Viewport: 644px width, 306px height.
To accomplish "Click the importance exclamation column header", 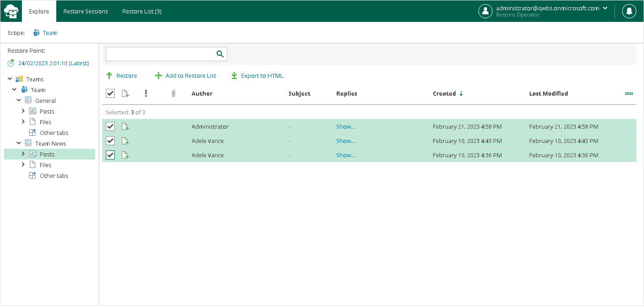I will (x=146, y=93).
